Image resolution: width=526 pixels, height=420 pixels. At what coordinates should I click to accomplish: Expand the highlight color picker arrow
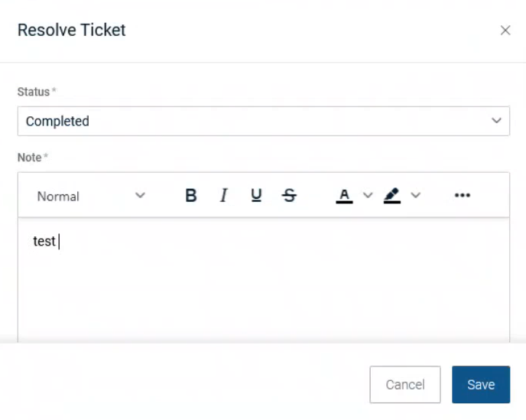tap(416, 196)
